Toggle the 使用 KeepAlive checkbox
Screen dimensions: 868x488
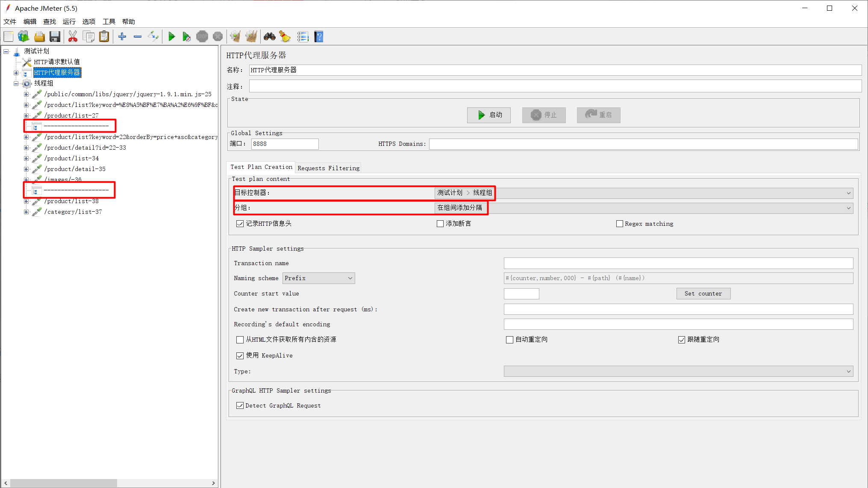[x=240, y=355]
